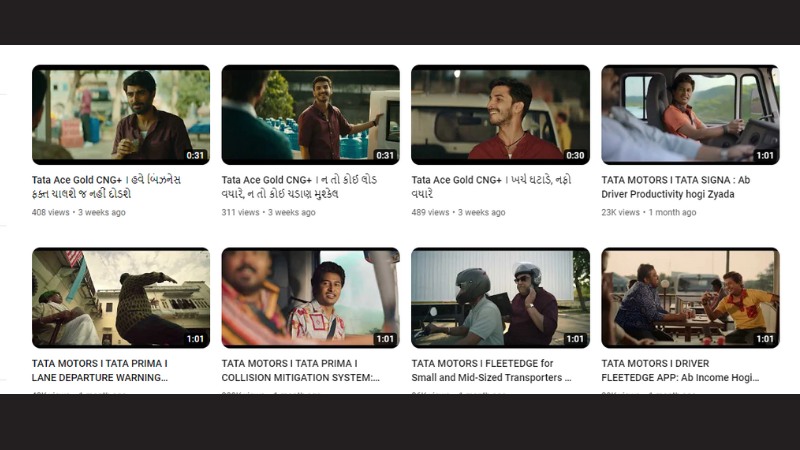Screen dimensions: 800x450
Task: Click 1:01 duration badge on Collision Mitigation thumbnail
Action: click(x=385, y=339)
